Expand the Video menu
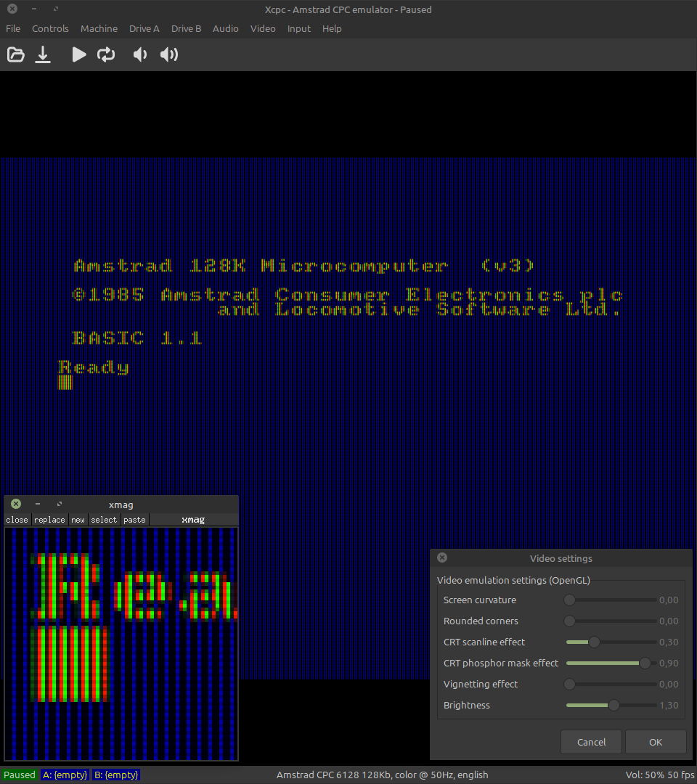 tap(263, 28)
